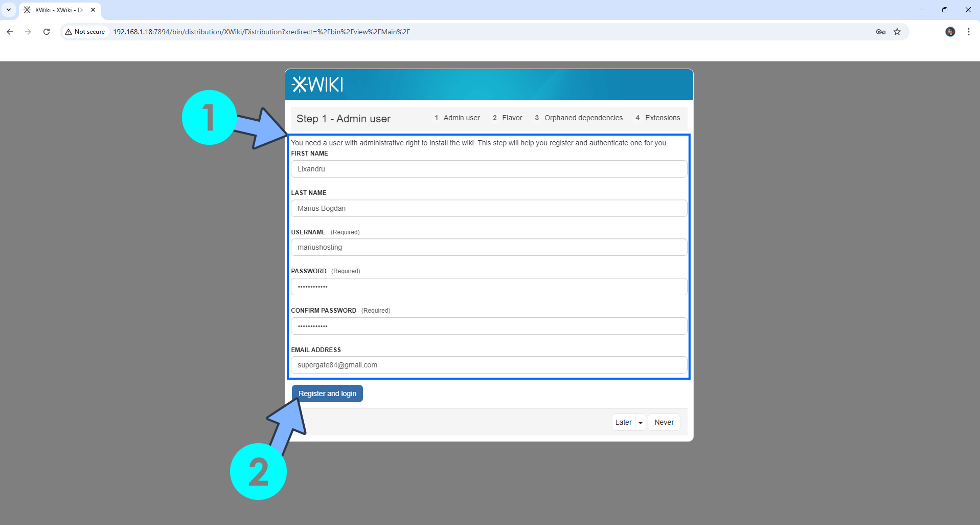Go to the Orphaned dependencies step
The image size is (980, 525).
tap(579, 118)
